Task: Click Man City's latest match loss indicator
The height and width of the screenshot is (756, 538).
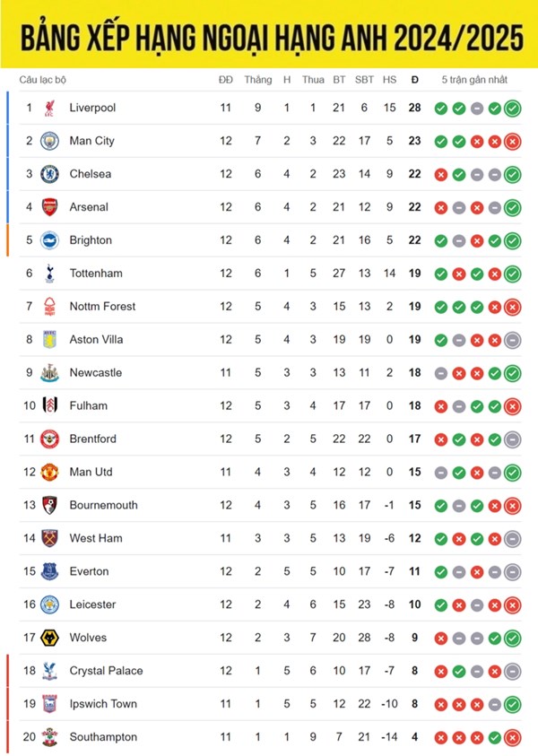Action: coord(512,141)
